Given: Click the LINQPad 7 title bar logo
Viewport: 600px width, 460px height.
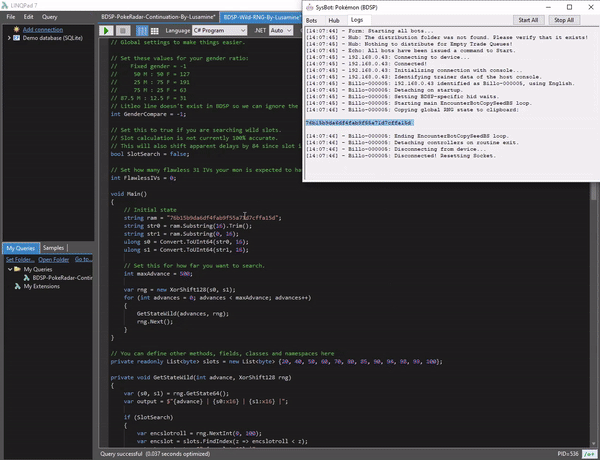Looking at the screenshot, I should 5,5.
